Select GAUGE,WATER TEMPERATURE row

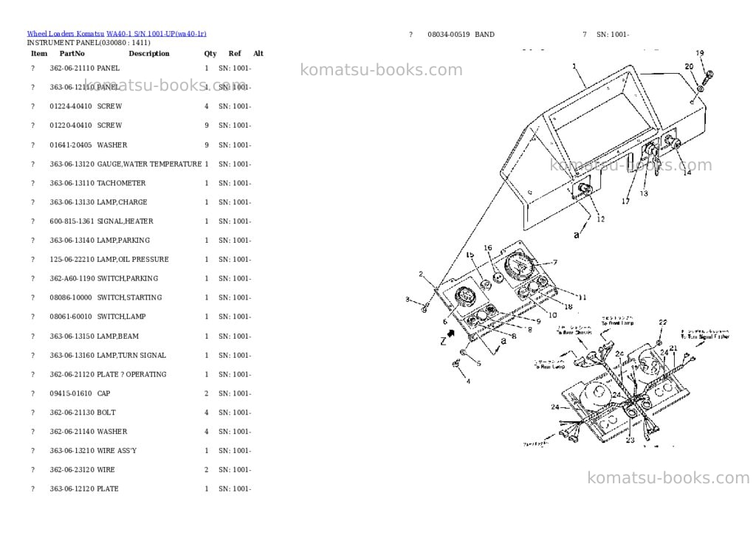141,164
